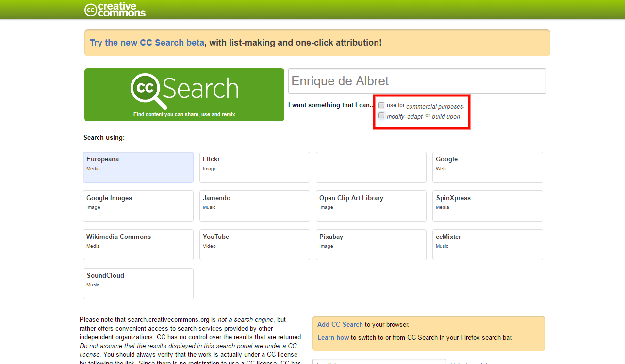625x364 pixels.
Task: Enable the modify, adapt or build upon checkbox
Action: pos(381,115)
